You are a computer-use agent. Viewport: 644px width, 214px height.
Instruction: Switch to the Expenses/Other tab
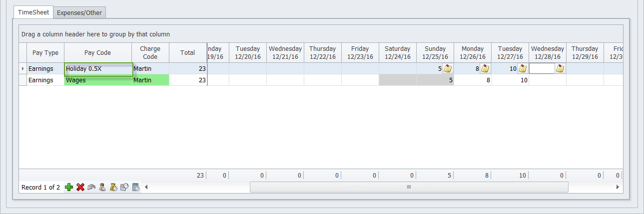(x=79, y=13)
